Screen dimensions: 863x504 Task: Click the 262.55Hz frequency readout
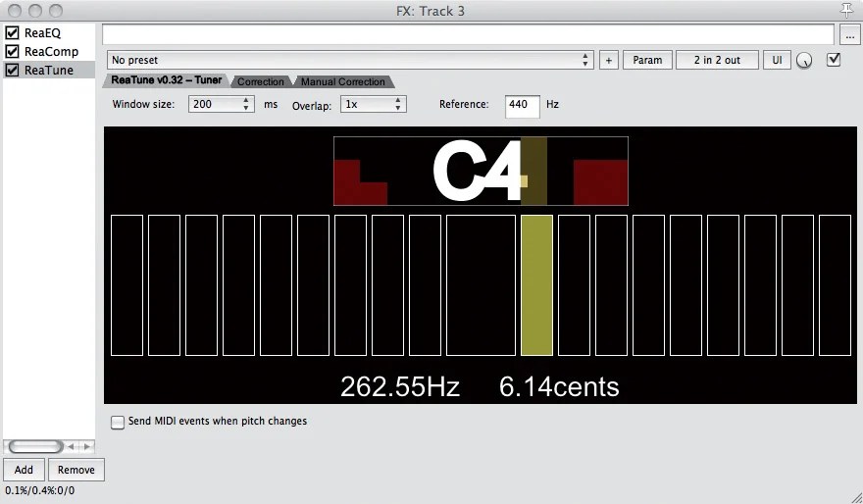point(400,386)
